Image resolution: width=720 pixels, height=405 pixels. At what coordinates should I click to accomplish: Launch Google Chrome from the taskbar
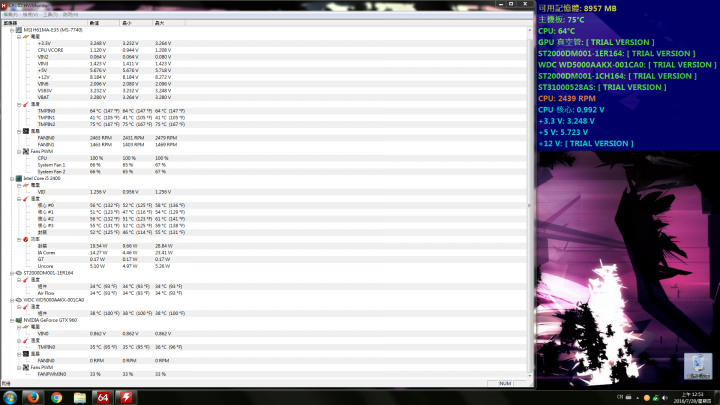pos(56,398)
